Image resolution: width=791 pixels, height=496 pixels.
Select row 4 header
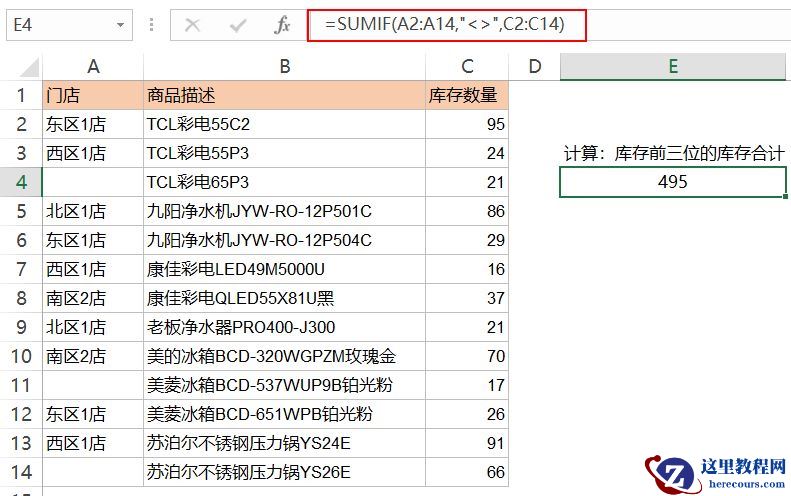tap(21, 182)
